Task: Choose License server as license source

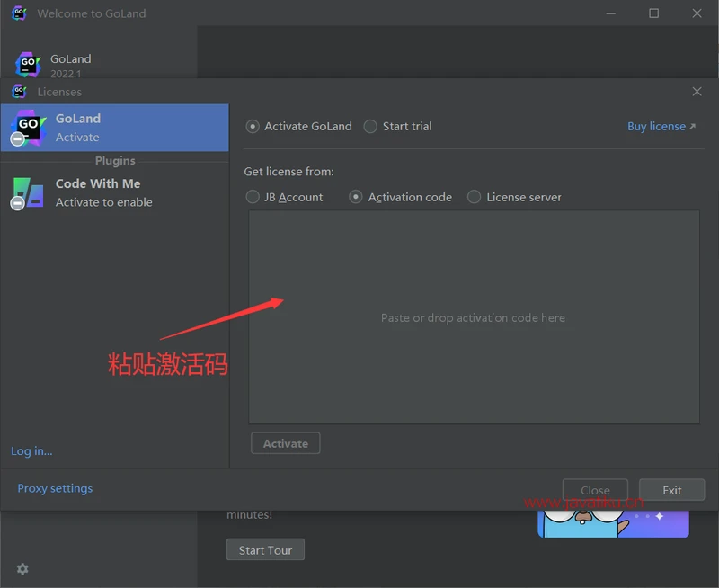Action: coord(475,197)
